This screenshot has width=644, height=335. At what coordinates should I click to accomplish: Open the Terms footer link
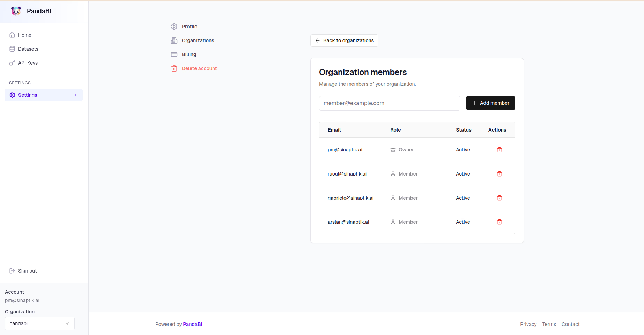click(549, 324)
